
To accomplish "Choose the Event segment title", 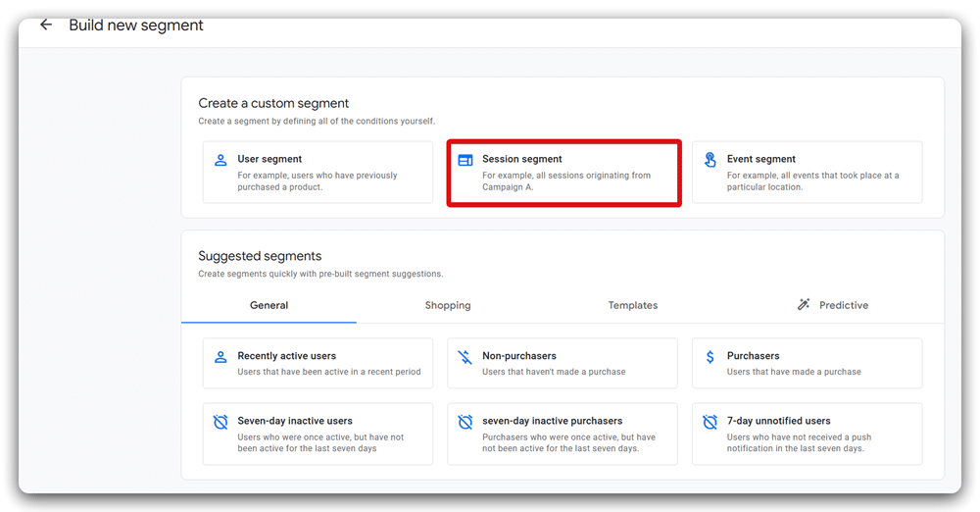I will 760,159.
